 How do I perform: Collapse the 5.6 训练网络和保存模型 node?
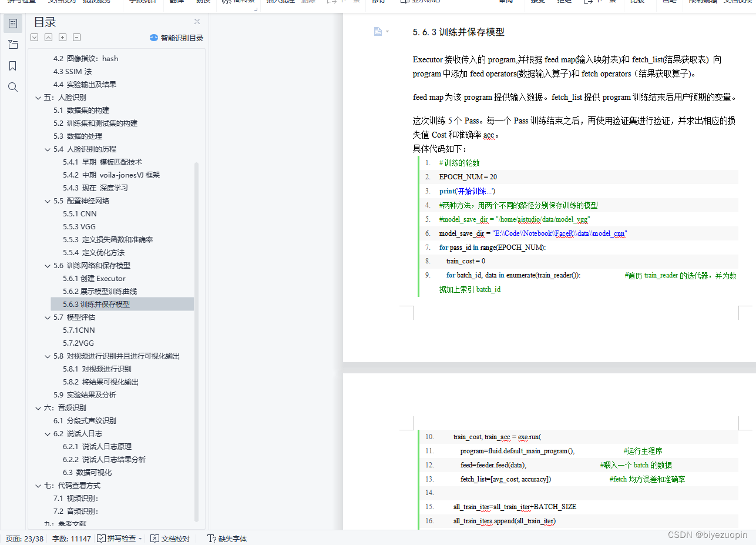coord(48,266)
